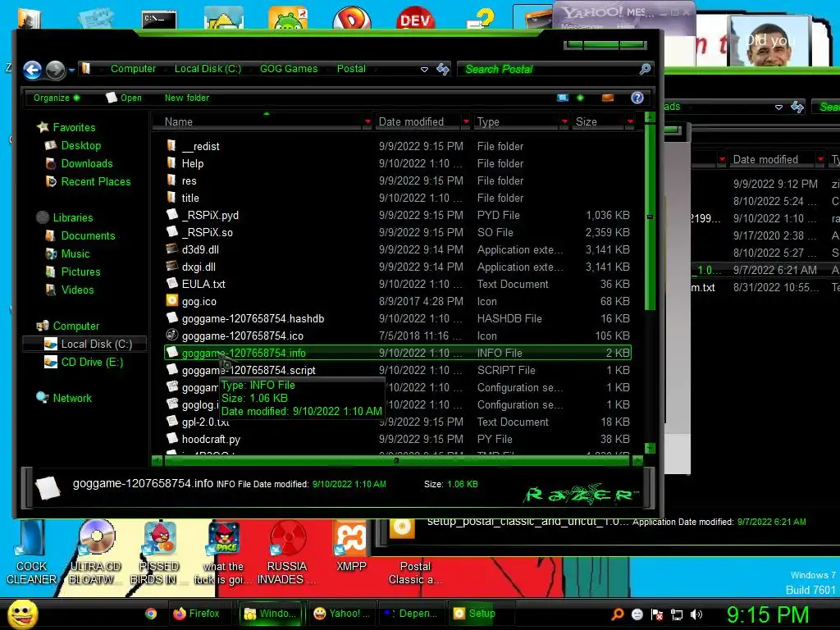Open the Documents library
The image size is (840, 630).
pos(88,235)
